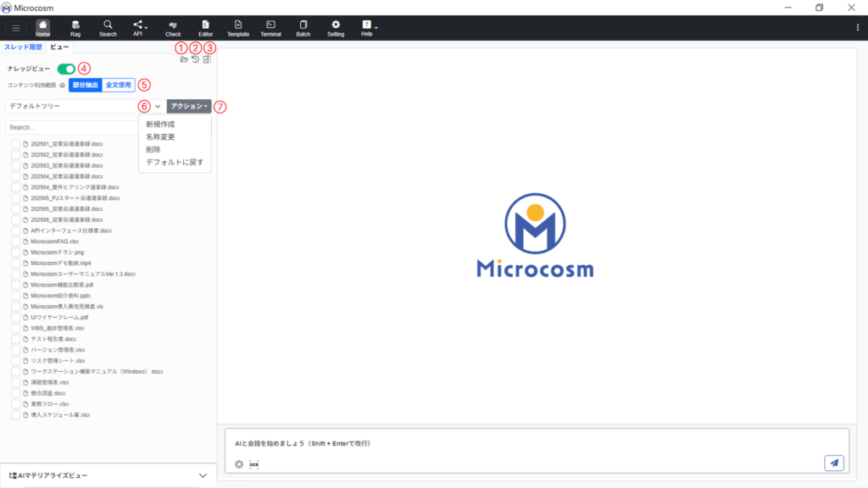Choose デフォルトに戻す from the action menu
This screenshot has width=868, height=488.
pos(175,163)
